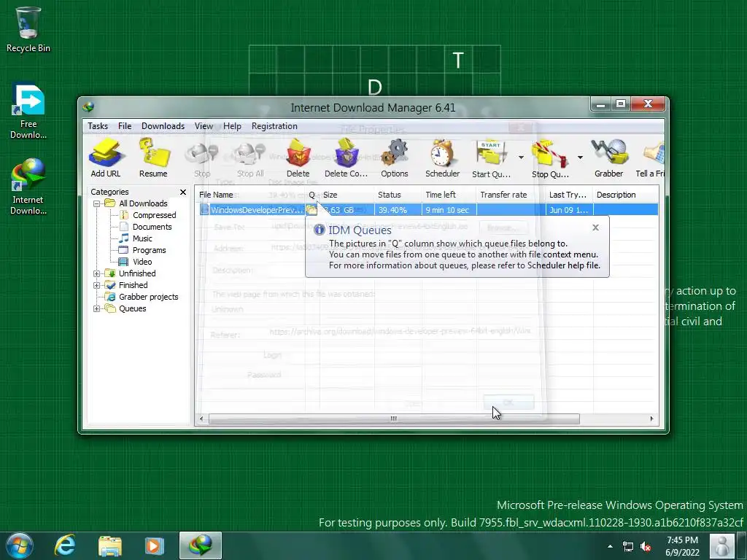Viewport: 747px width, 560px height.
Task: Click the scrollbar right arrow
Action: 651,419
